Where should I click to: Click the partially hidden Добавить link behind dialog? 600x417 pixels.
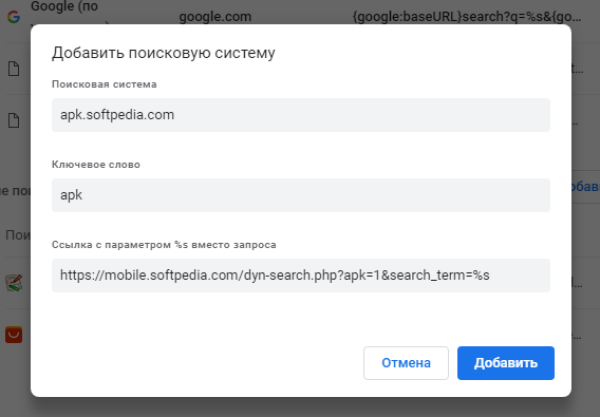(x=585, y=186)
